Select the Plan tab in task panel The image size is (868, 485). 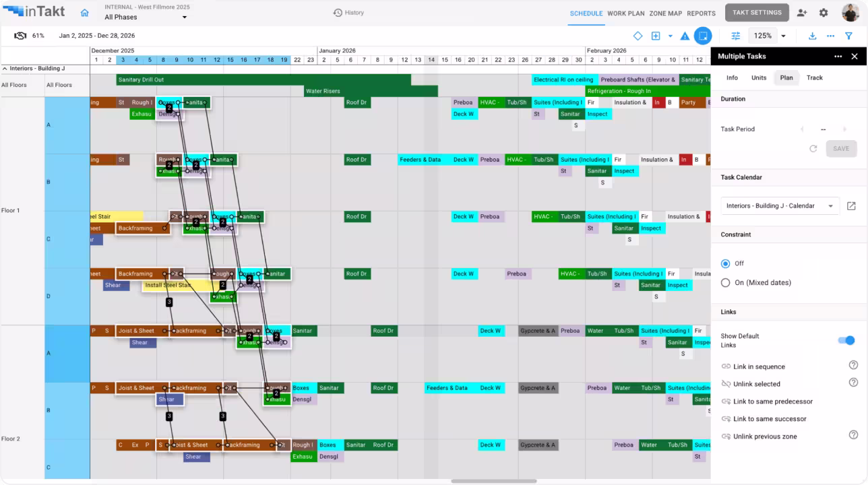click(x=786, y=77)
